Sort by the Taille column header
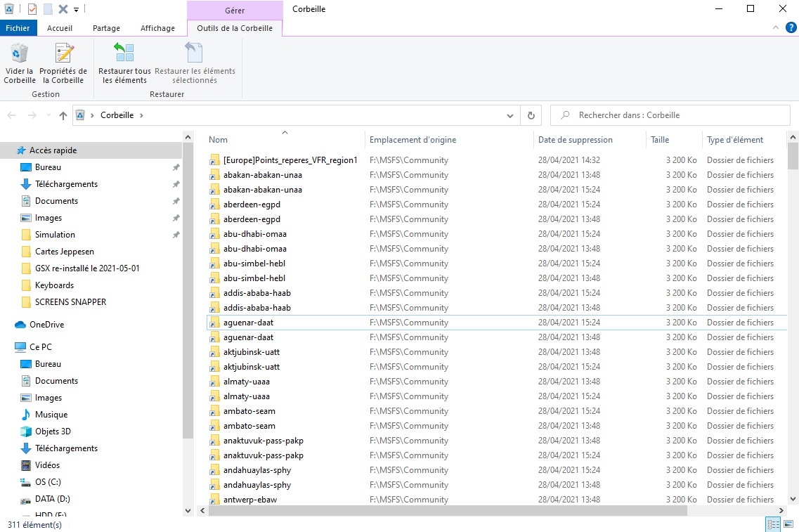This screenshot has width=799, height=532. 674,140
